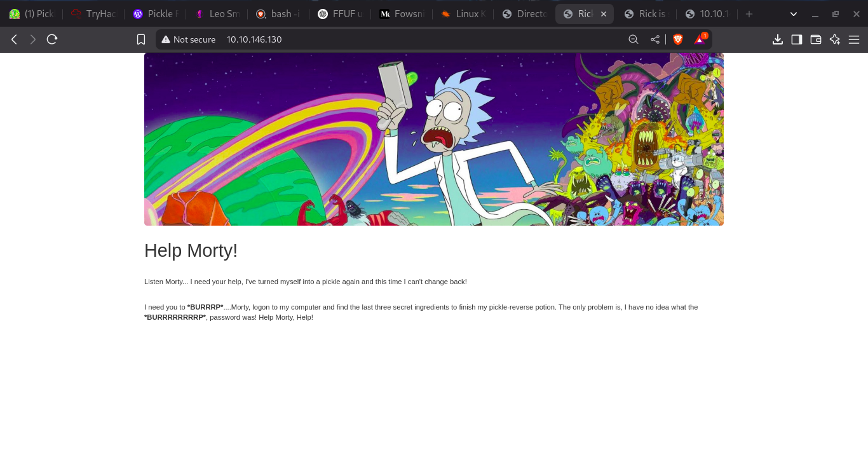Click the browser back arrow
Image resolution: width=868 pixels, height=471 pixels.
click(x=14, y=39)
